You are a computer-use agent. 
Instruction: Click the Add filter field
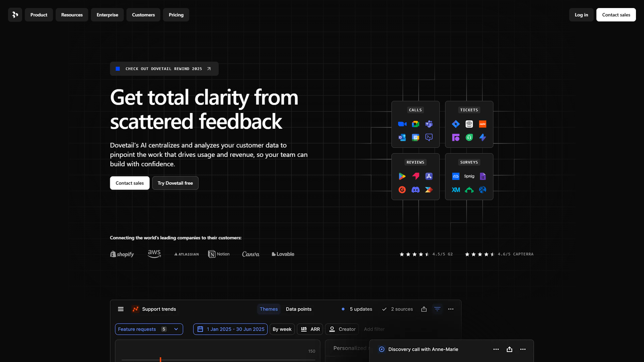point(374,329)
